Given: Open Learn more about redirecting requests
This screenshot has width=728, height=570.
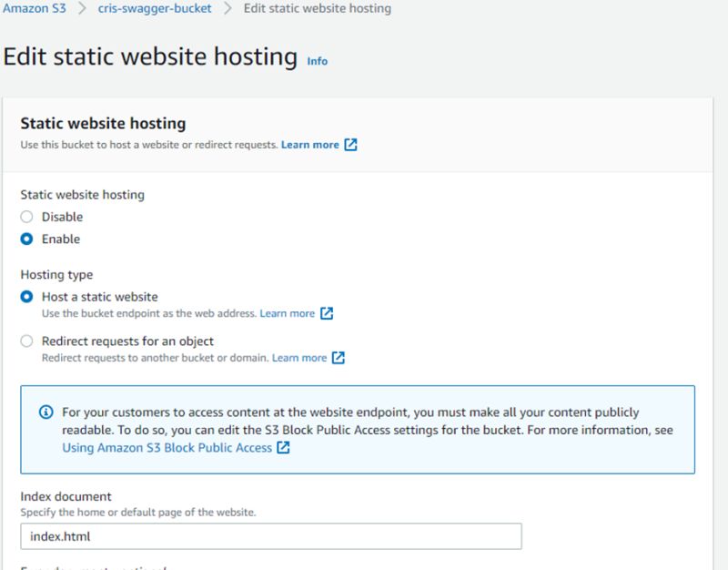Looking at the screenshot, I should 299,358.
